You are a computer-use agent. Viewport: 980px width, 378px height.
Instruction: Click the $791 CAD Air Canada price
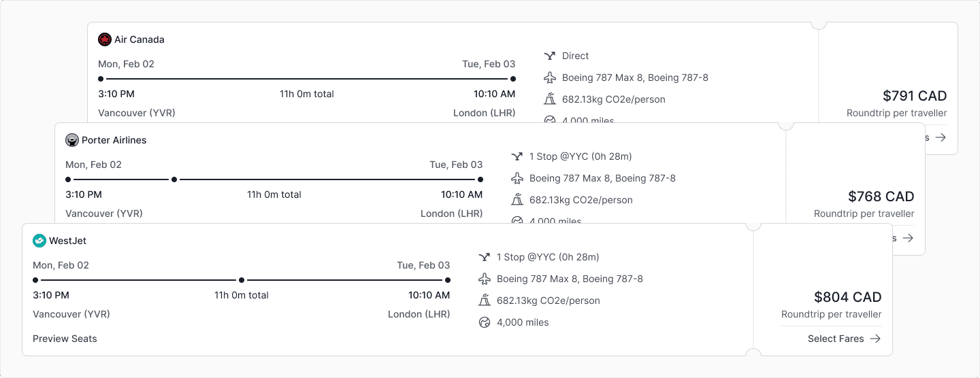(x=914, y=96)
